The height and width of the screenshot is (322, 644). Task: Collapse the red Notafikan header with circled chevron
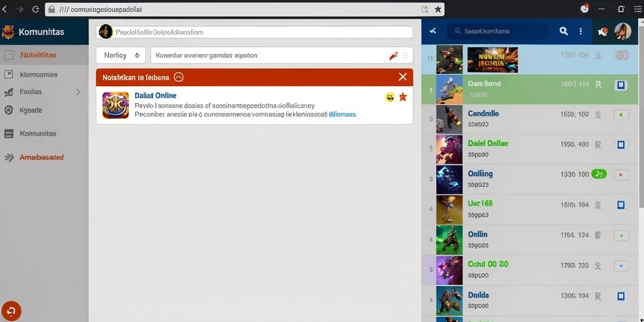pyautogui.click(x=179, y=77)
